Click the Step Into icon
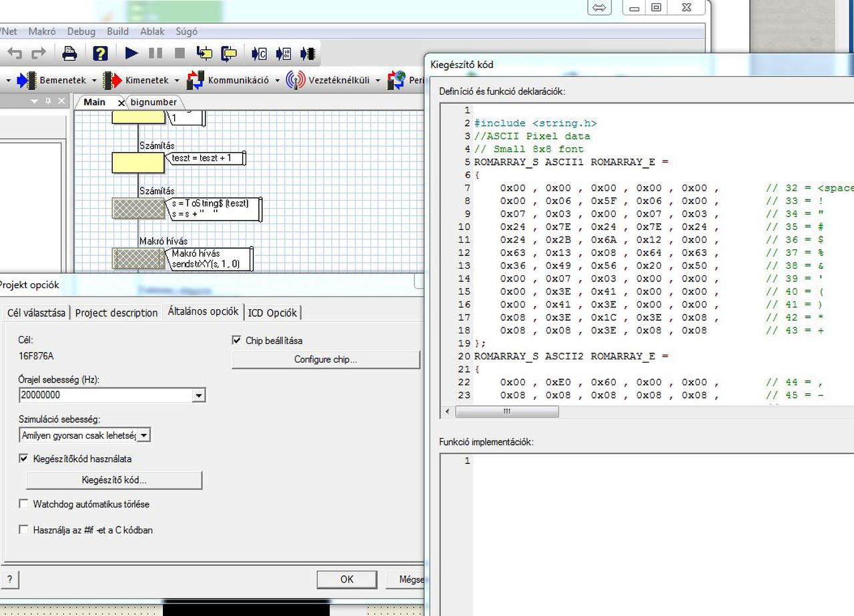 204,53
